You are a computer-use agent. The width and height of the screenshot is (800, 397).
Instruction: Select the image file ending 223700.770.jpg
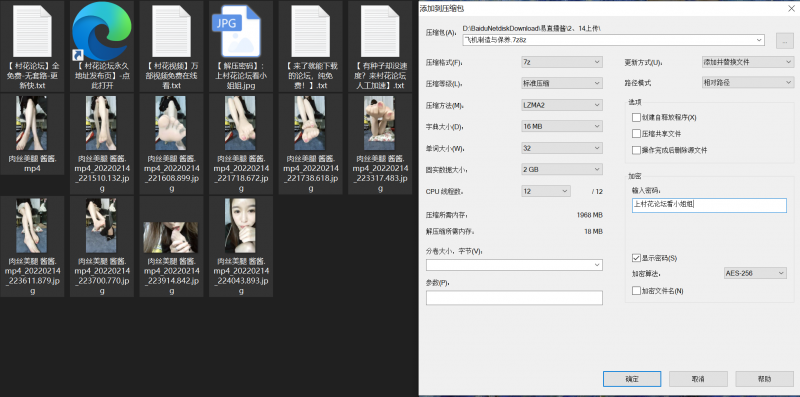pos(102,226)
